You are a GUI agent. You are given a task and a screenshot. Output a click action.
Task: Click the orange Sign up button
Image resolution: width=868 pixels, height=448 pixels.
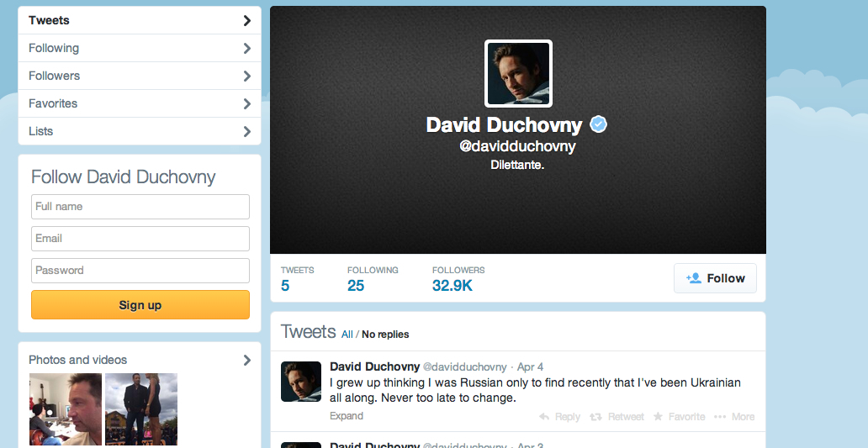140,305
